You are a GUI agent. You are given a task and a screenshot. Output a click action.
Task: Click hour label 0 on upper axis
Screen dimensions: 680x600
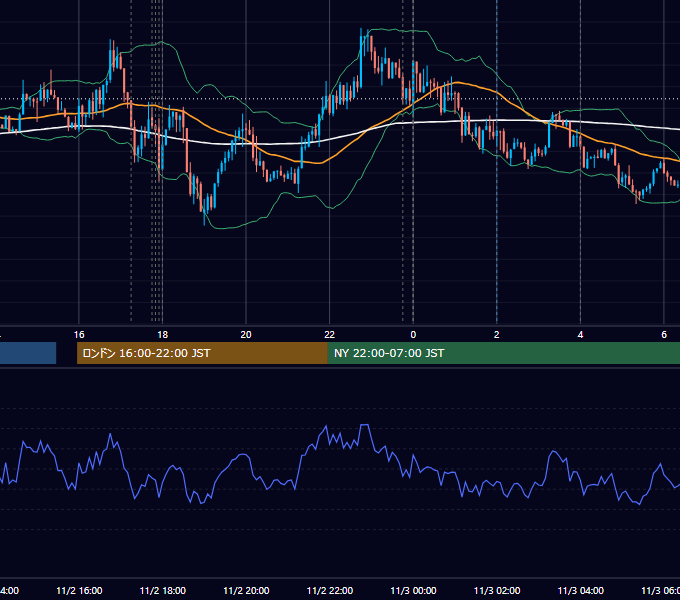coord(413,335)
